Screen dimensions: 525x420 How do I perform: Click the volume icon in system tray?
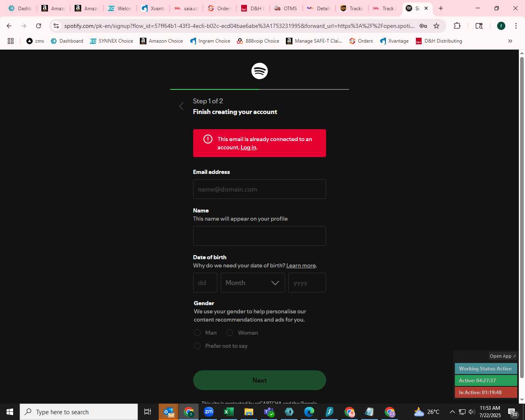point(471,412)
